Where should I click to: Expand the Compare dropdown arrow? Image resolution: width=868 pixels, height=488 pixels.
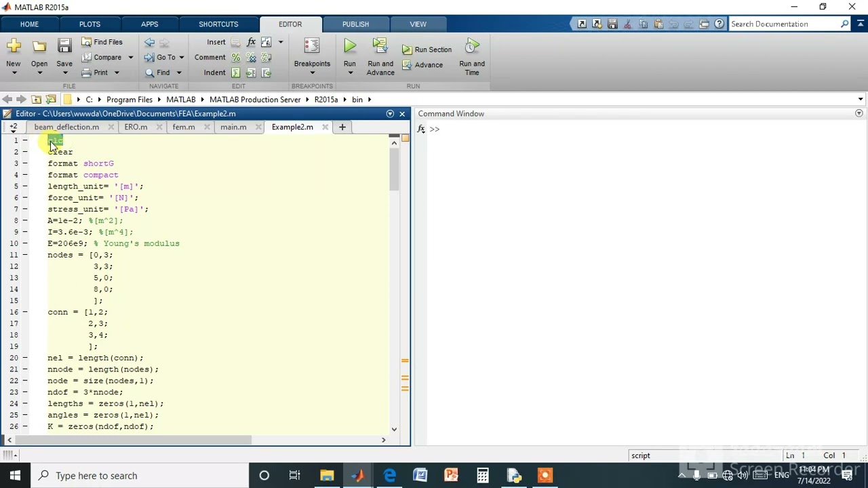[131, 58]
